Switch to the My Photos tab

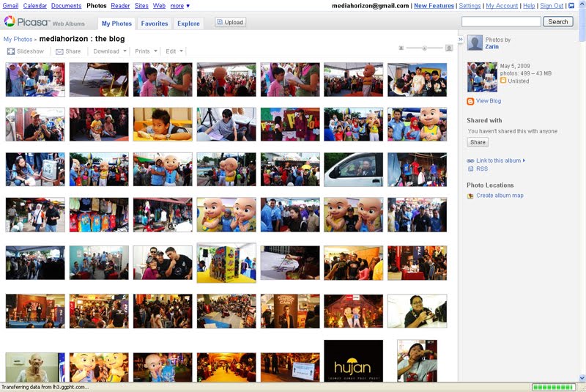116,23
